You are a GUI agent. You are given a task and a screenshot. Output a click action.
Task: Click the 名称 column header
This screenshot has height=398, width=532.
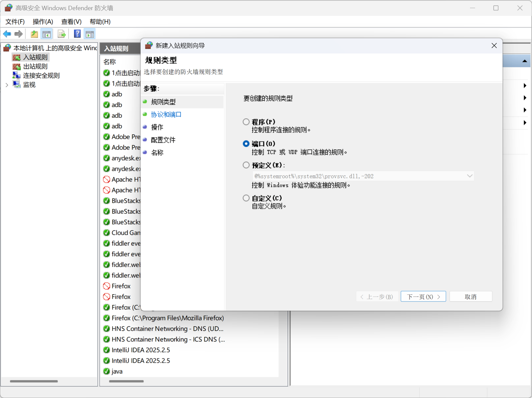click(x=109, y=62)
